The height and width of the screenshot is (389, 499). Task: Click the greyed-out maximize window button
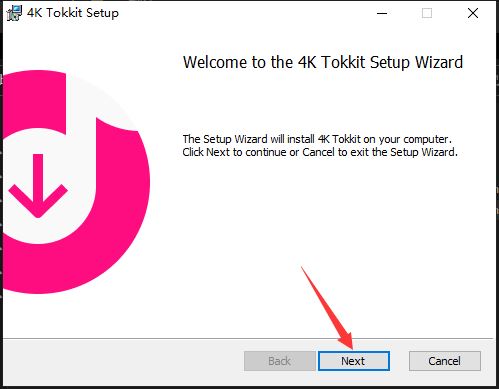[427, 13]
